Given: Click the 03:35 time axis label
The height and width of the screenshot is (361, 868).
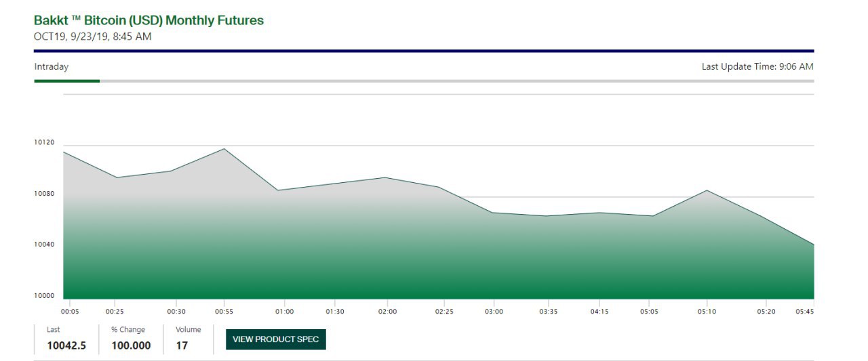Looking at the screenshot, I should [549, 312].
